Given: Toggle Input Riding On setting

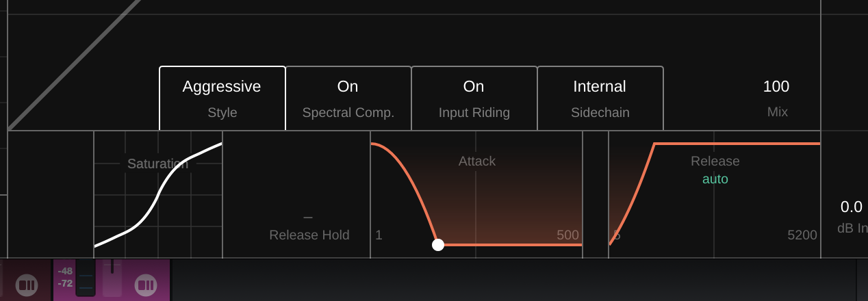Looking at the screenshot, I should pos(474,98).
